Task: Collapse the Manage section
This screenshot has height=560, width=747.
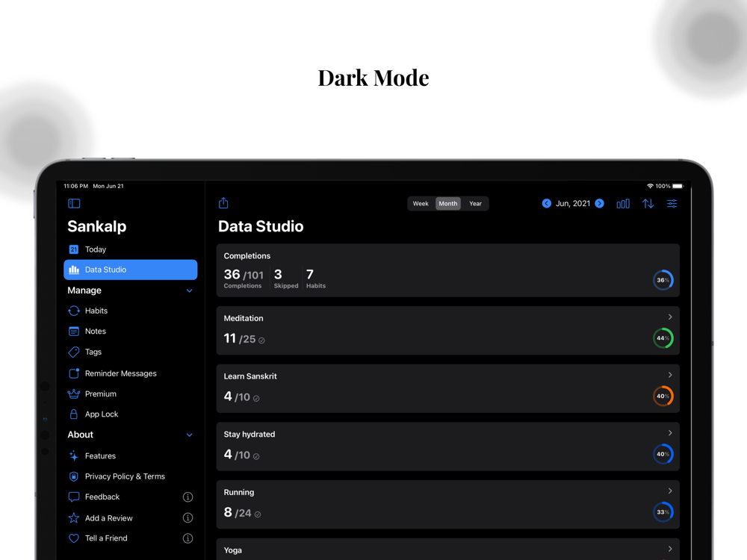Action: click(x=190, y=290)
